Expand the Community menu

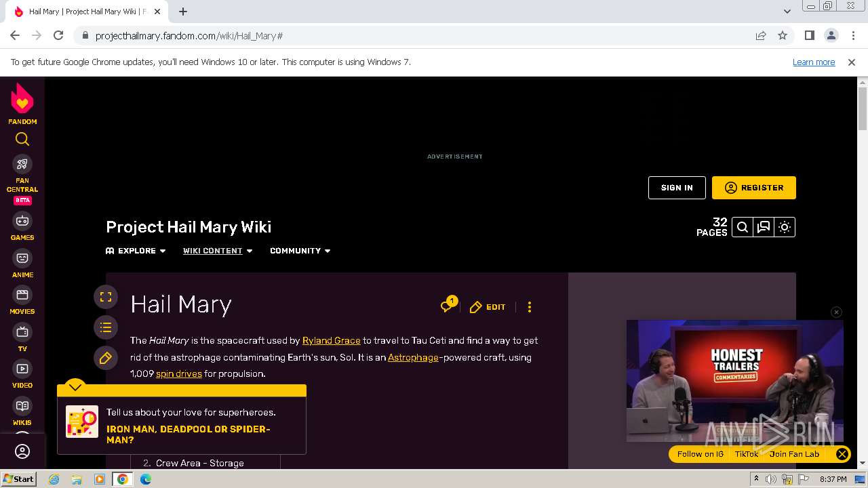tap(300, 251)
